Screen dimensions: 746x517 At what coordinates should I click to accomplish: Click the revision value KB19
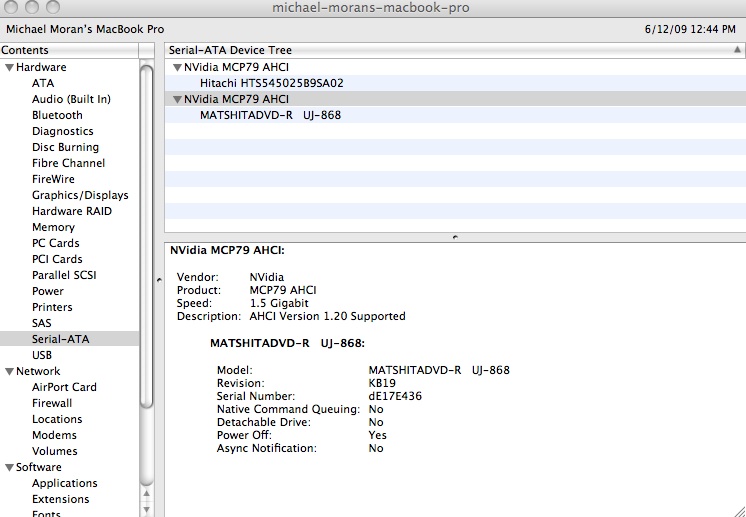point(382,383)
